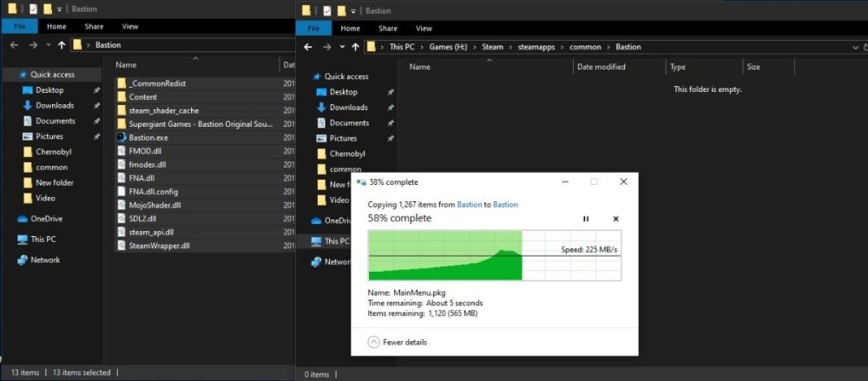Viewport: 868px width, 381px height.
Task: Open OneDrive in the left window sidebar
Action: (x=46, y=219)
